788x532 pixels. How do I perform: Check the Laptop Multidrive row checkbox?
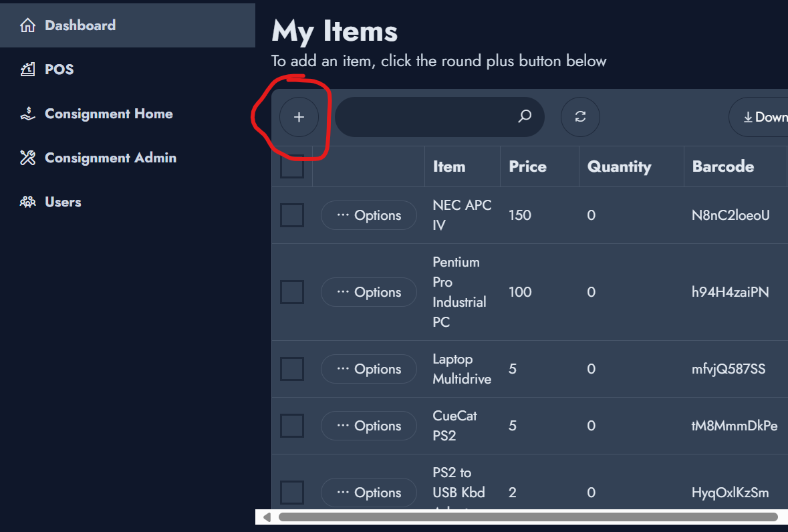[292, 369]
